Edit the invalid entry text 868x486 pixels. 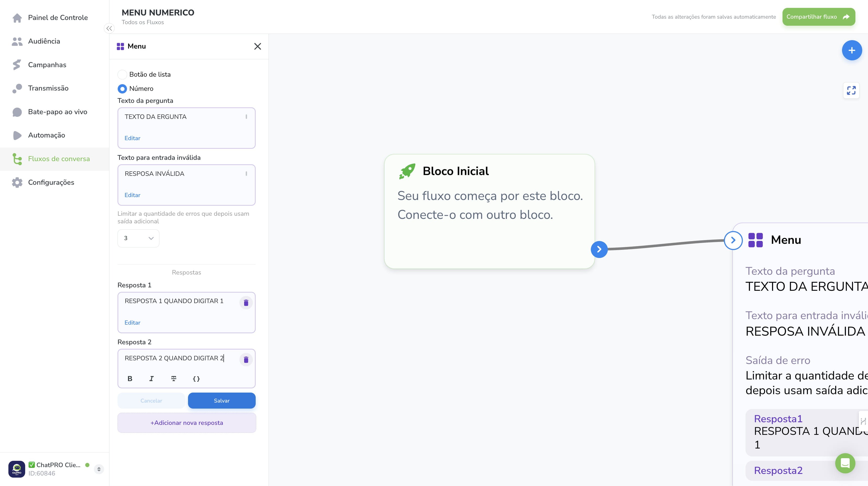click(132, 195)
